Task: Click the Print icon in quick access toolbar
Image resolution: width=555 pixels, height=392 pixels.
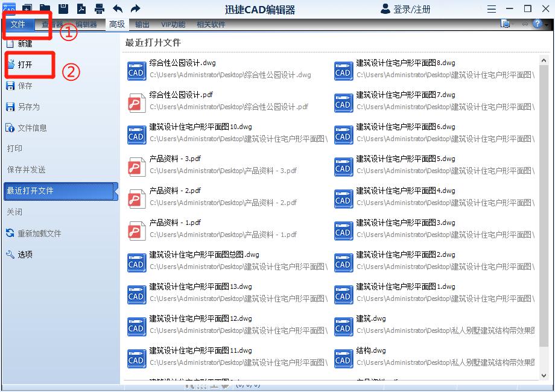Action: tap(99, 8)
